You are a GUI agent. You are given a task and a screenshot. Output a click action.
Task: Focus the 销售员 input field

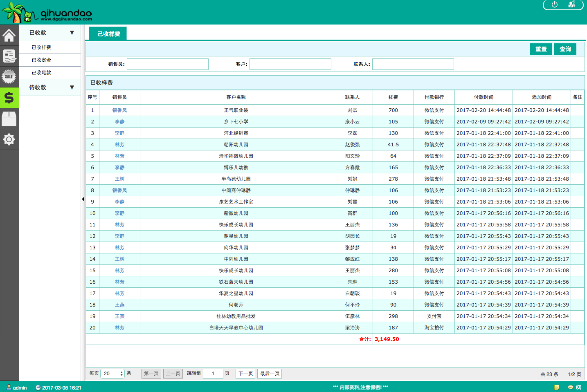click(168, 64)
